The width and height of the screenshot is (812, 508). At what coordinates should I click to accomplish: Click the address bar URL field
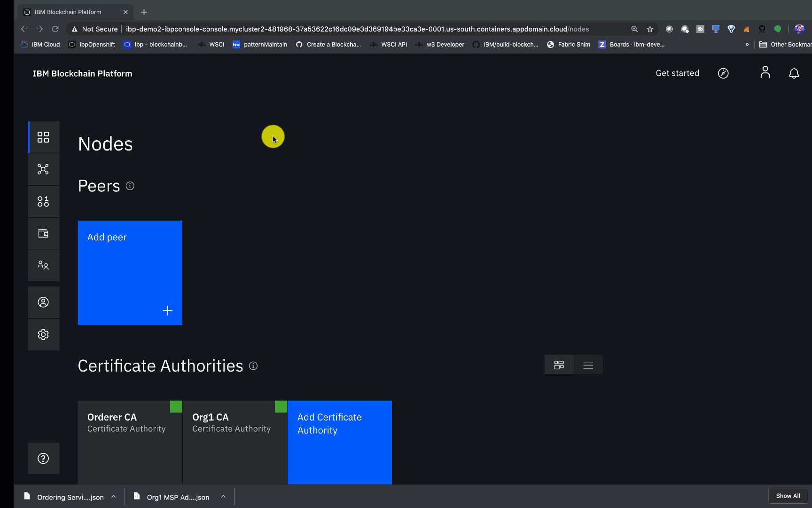point(357,29)
